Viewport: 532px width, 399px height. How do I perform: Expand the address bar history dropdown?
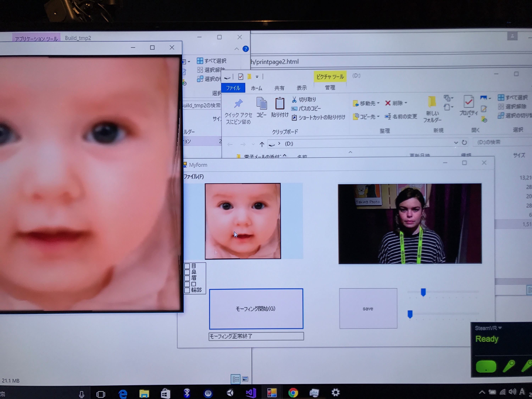[x=456, y=143]
